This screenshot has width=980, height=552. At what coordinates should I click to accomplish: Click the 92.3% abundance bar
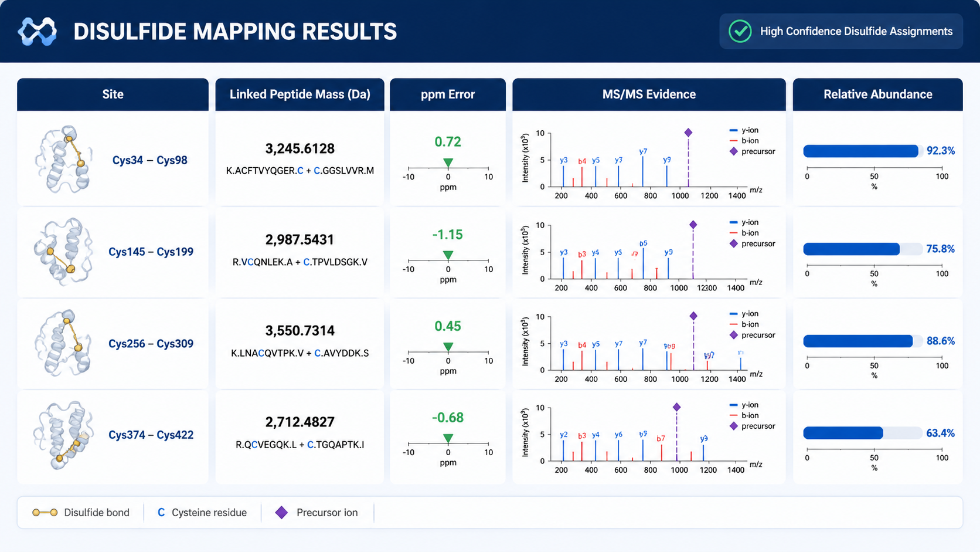coord(863,151)
